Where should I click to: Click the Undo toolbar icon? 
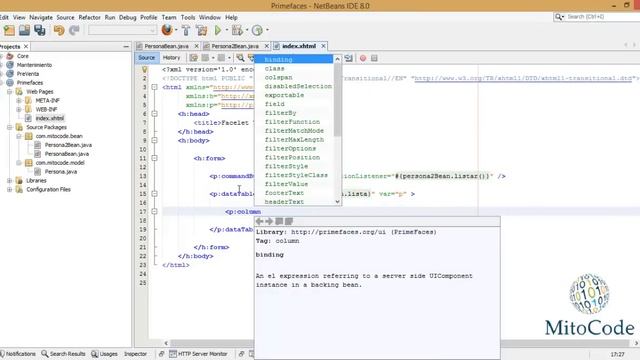(59, 30)
